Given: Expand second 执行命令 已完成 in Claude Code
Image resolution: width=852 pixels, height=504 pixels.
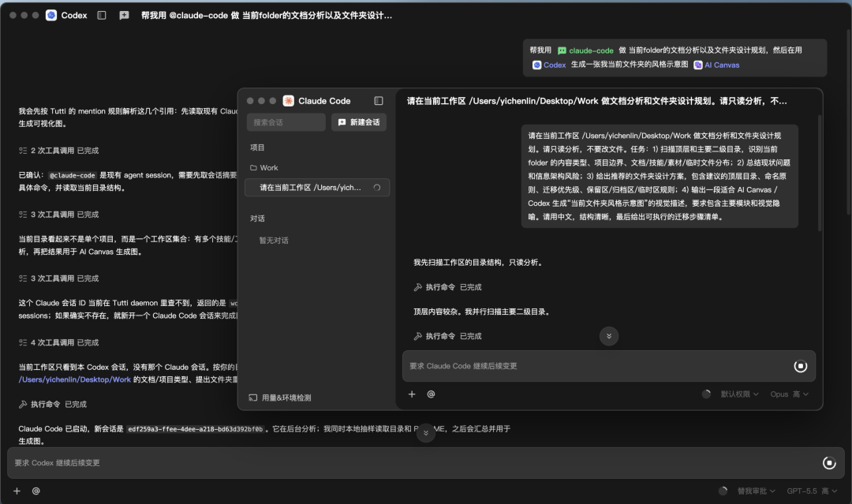Looking at the screenshot, I should 448,336.
